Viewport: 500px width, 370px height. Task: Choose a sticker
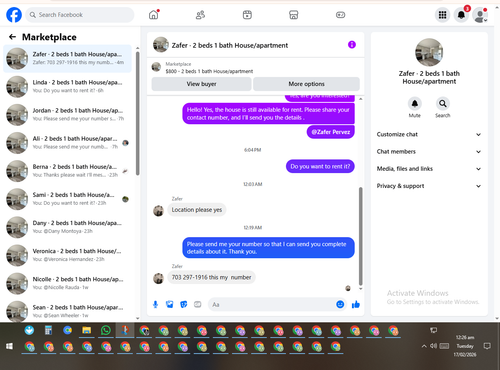coord(184,304)
